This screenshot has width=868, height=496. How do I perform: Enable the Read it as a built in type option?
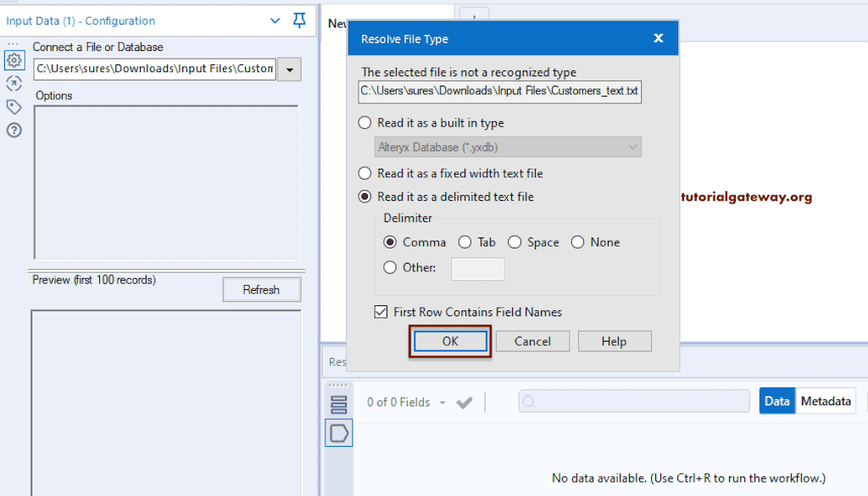point(364,122)
